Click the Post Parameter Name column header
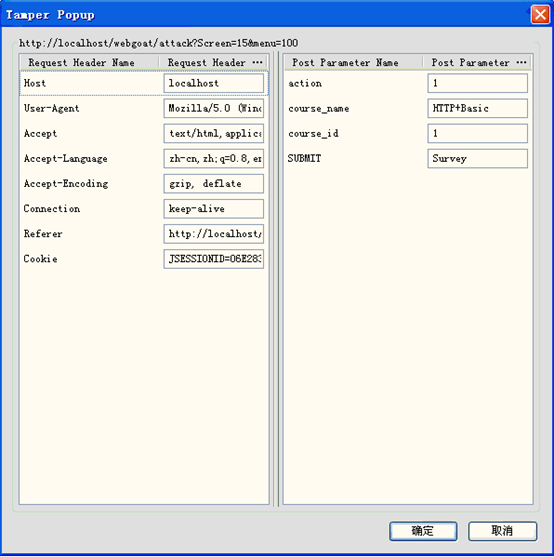The image size is (554, 557). click(353, 63)
